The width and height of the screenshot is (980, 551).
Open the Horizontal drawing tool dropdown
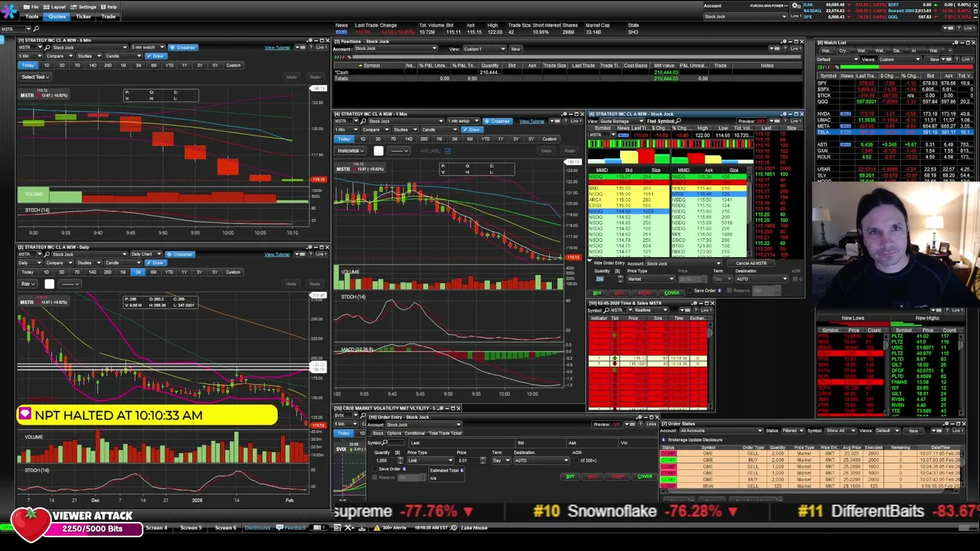pyautogui.click(x=351, y=151)
